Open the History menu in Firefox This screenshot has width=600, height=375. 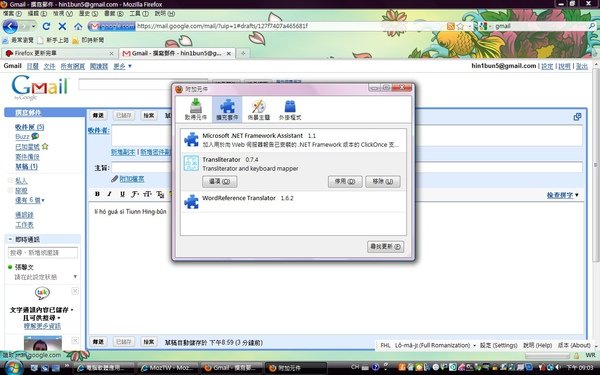coord(88,13)
